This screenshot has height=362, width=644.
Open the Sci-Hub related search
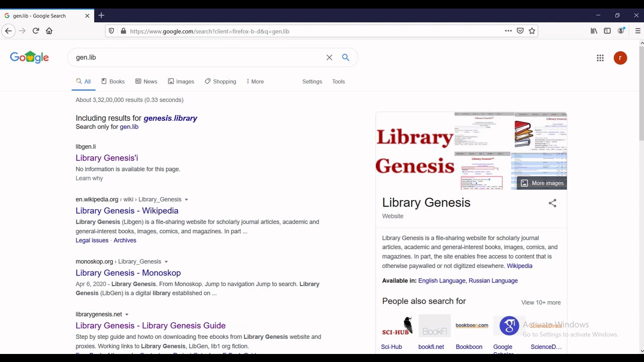coord(396,332)
